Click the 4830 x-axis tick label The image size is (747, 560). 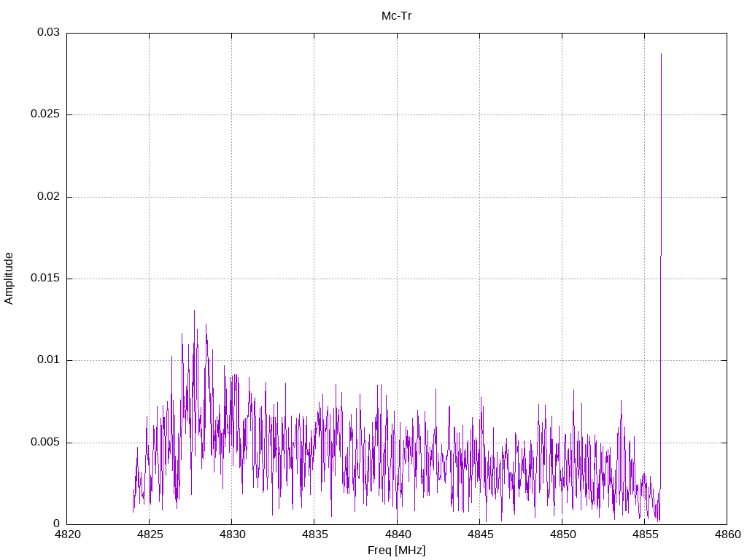pyautogui.click(x=232, y=534)
